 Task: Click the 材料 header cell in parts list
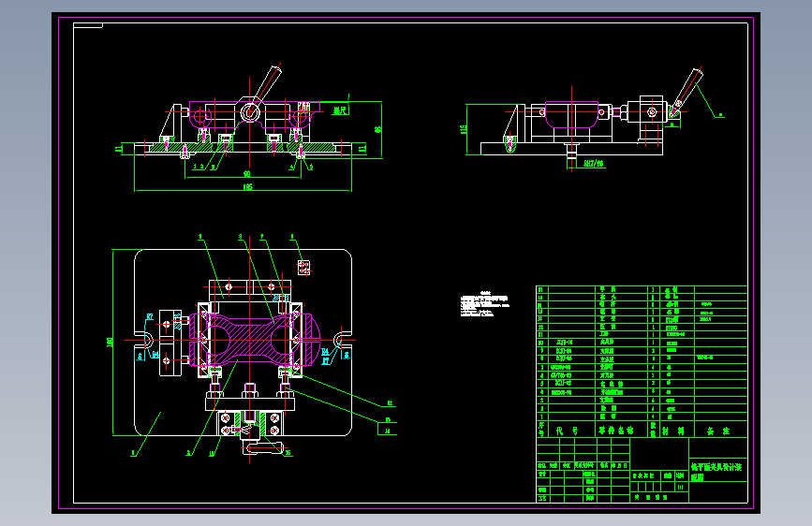[675, 430]
